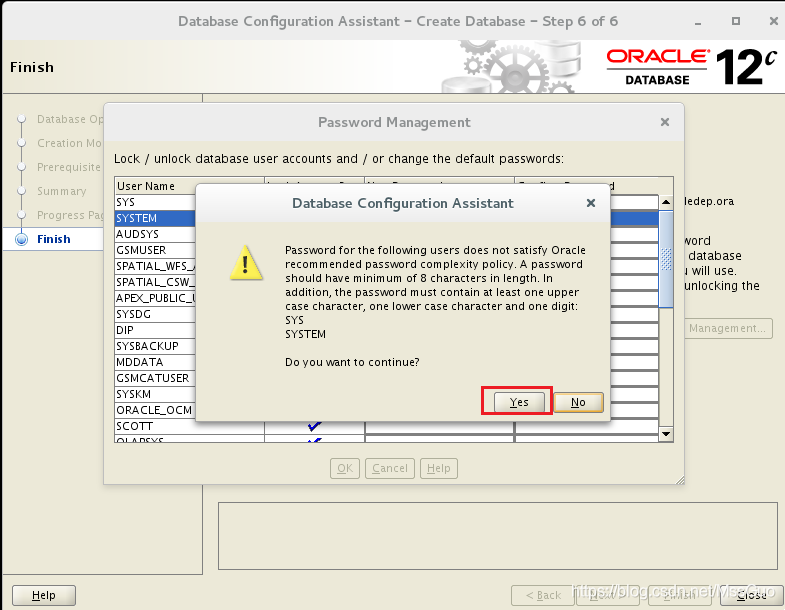
Task: Click No in the password warning dialog
Action: coord(578,402)
